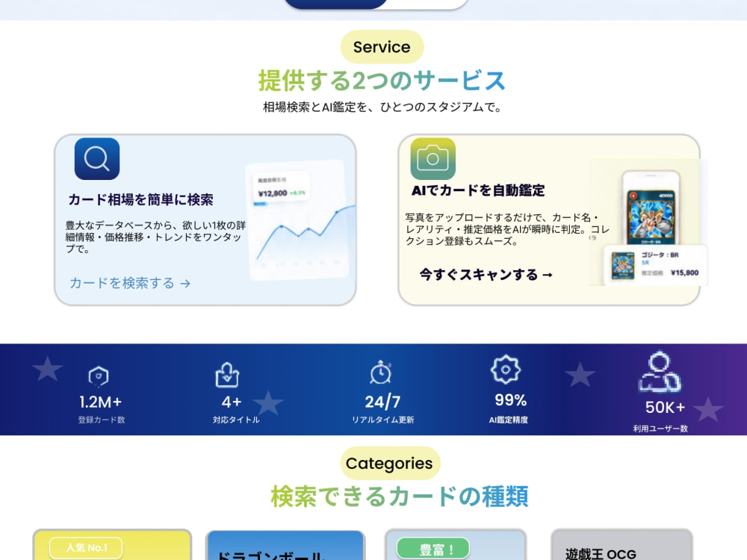The image size is (747, 560).
Task: Click the 24/7 statistic
Action: (382, 402)
